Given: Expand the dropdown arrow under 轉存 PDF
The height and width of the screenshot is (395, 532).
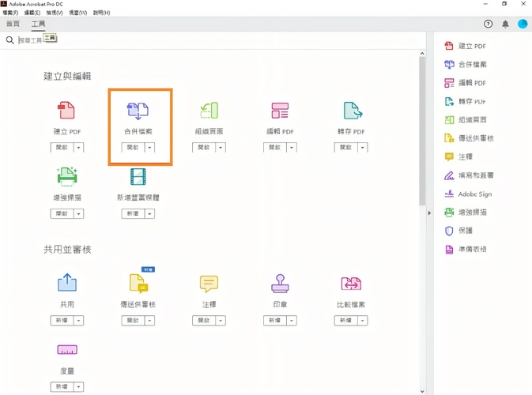Looking at the screenshot, I should tap(362, 148).
